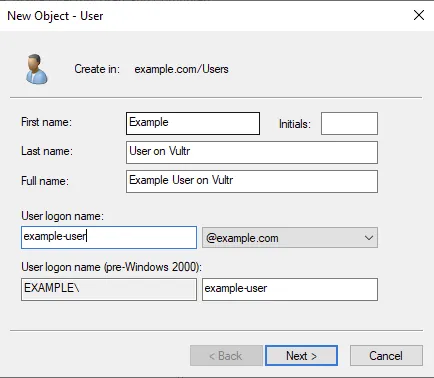
Task: Select the empty Initials input box
Action: point(349,123)
